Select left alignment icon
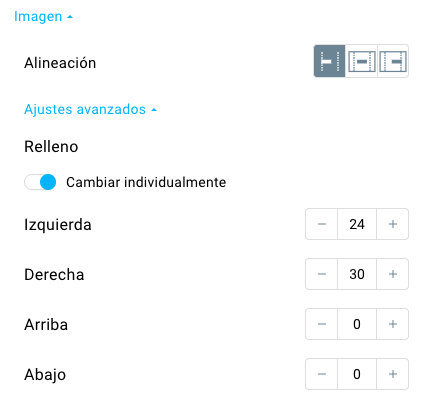The height and width of the screenshot is (404, 423). click(329, 61)
